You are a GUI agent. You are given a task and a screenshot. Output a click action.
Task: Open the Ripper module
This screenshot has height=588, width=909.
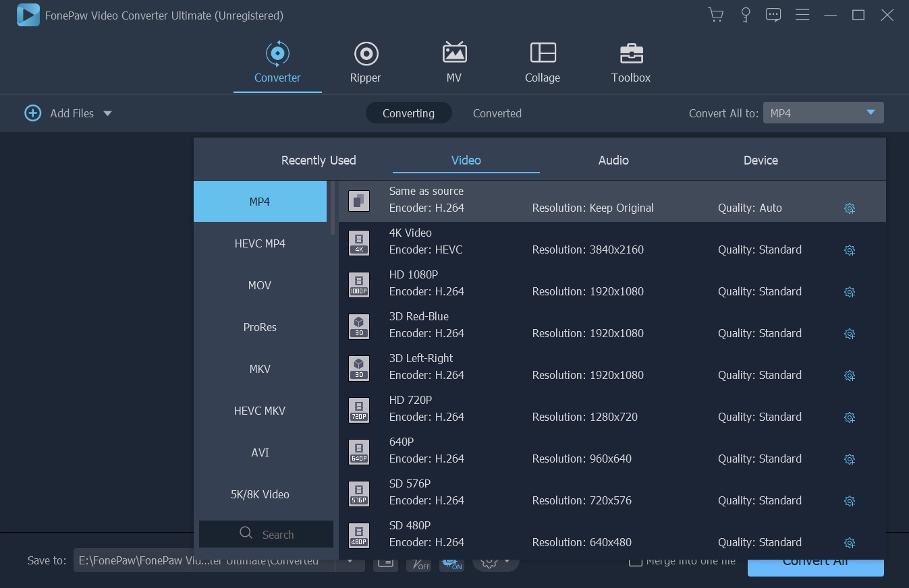[x=366, y=62]
